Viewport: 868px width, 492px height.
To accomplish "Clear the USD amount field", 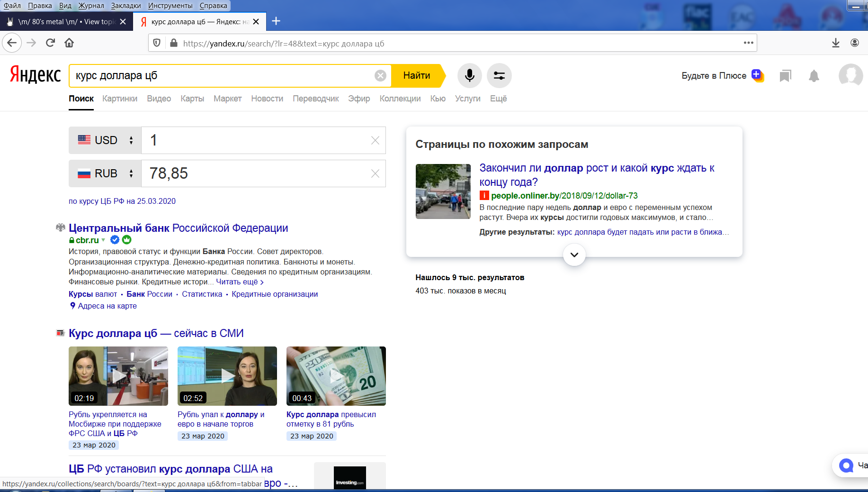I will coord(375,140).
